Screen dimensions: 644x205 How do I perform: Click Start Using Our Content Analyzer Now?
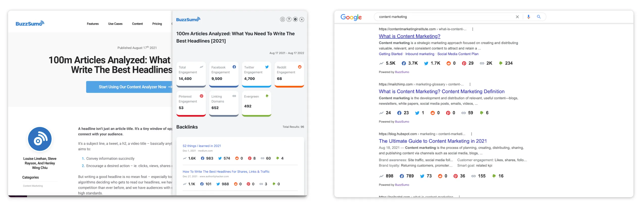point(132,87)
